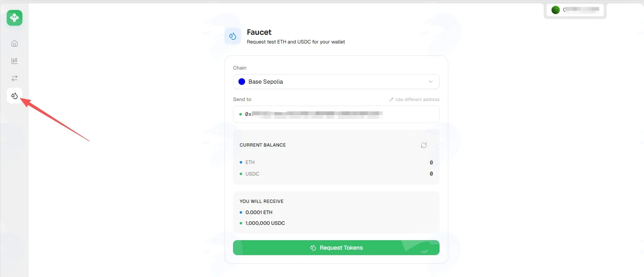Screen dimensions: 644x277
Task: Click the Send to address field
Action: tap(336, 114)
